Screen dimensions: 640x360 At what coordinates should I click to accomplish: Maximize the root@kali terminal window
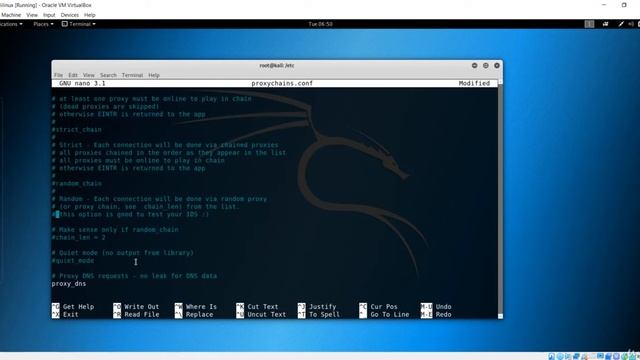click(486, 65)
